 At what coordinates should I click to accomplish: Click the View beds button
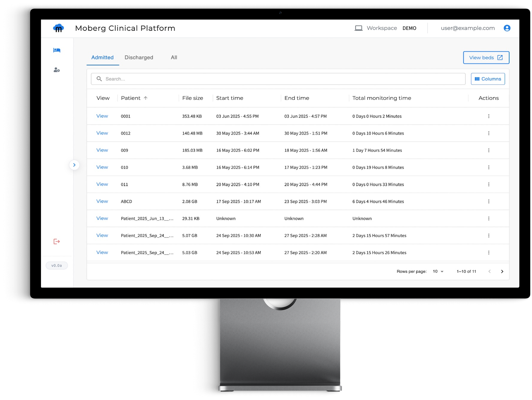coord(486,58)
